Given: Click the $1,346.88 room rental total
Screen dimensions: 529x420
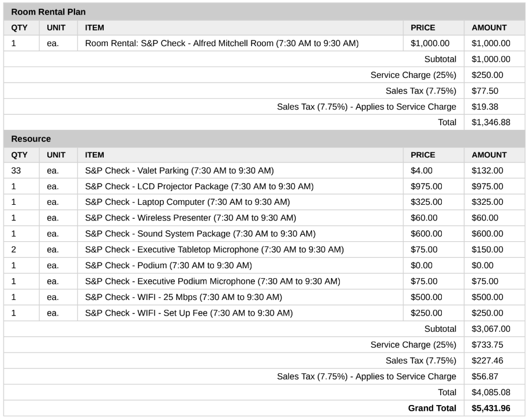Looking at the screenshot, I should click(x=490, y=122).
